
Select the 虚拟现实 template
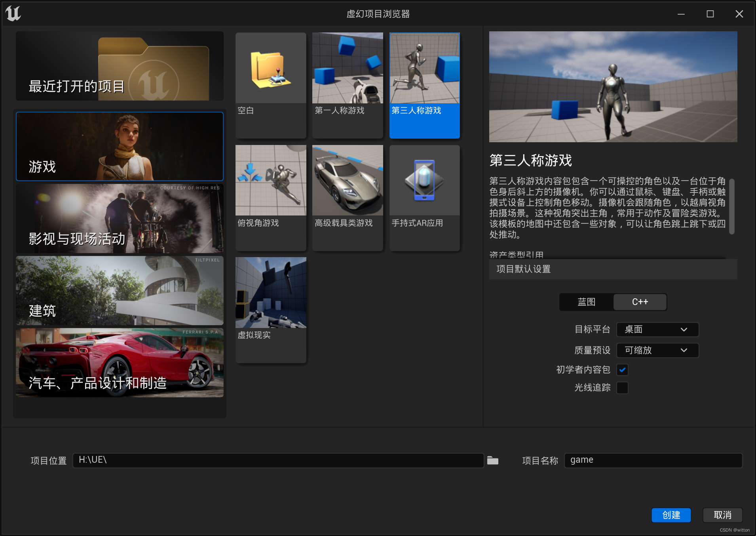point(270,310)
